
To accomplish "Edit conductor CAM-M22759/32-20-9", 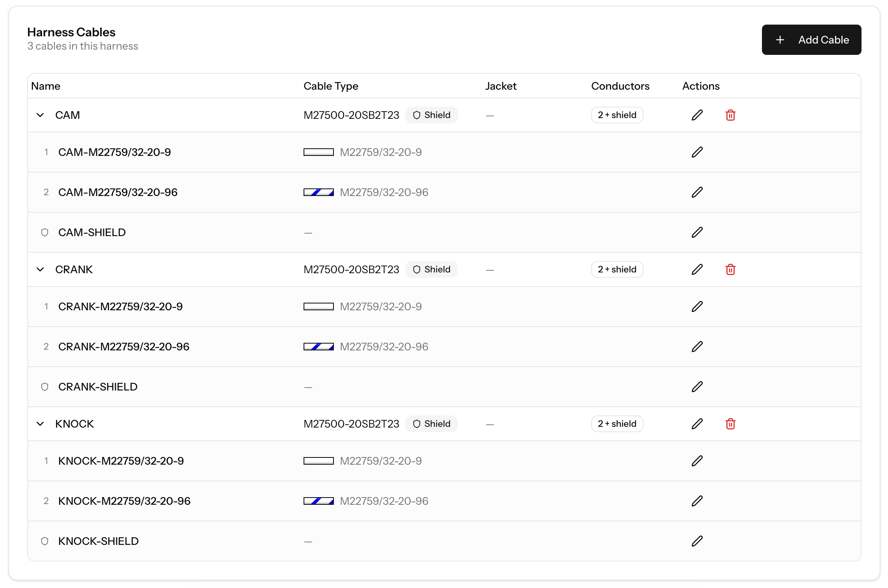I will tap(697, 152).
